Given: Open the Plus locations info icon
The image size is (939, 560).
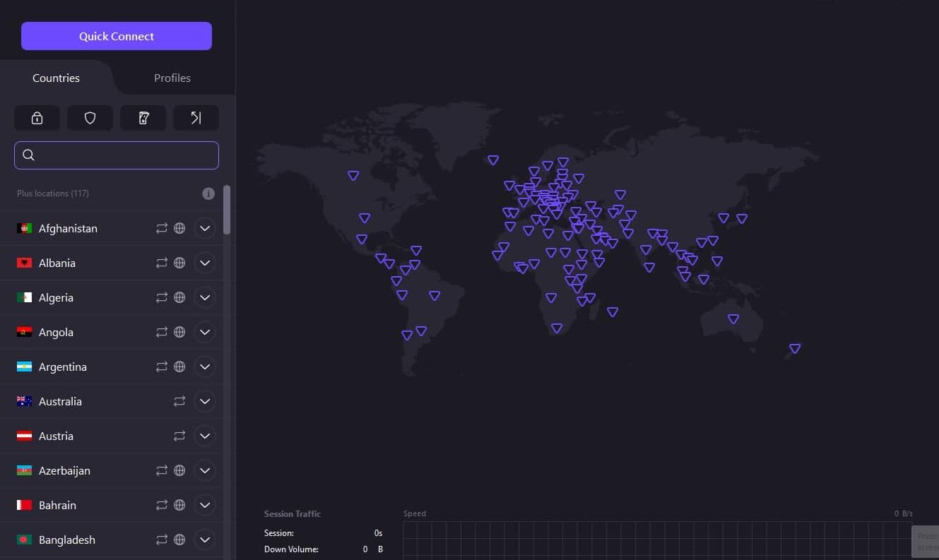Looking at the screenshot, I should [x=208, y=193].
